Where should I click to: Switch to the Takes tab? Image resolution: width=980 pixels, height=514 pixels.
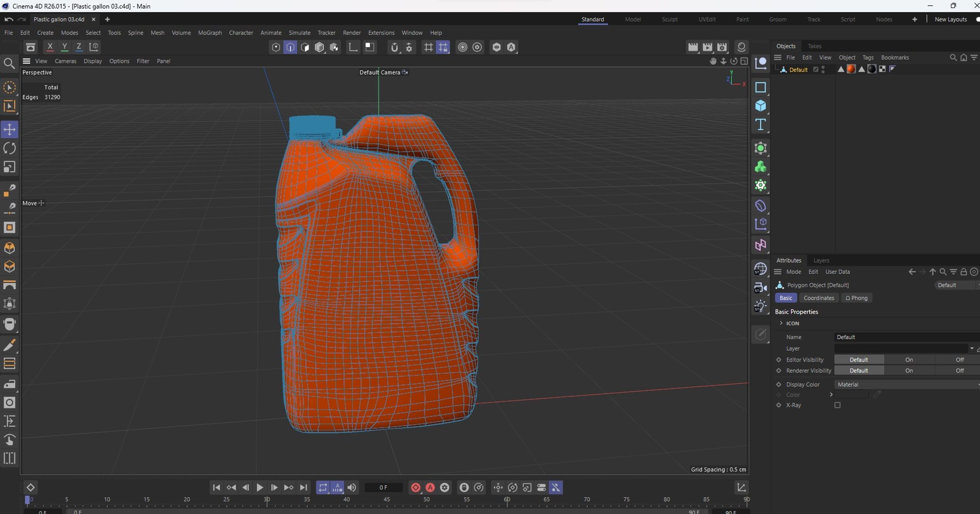[x=815, y=46]
